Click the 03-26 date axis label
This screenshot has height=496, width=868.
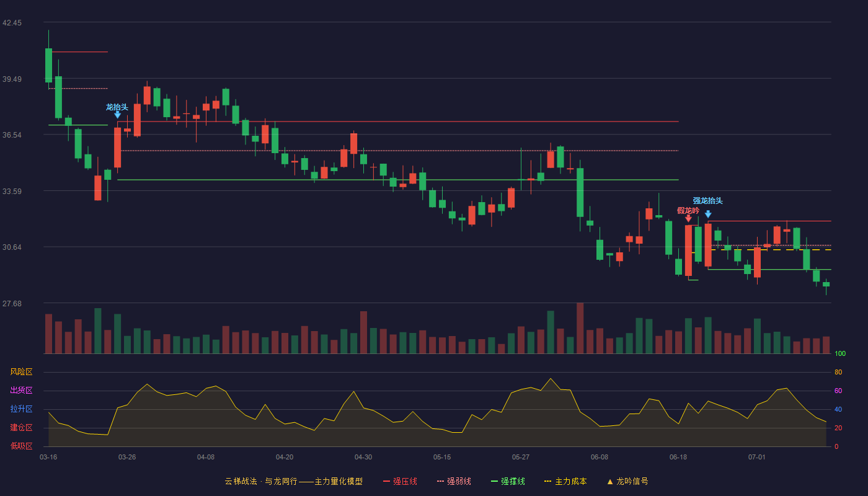point(127,457)
